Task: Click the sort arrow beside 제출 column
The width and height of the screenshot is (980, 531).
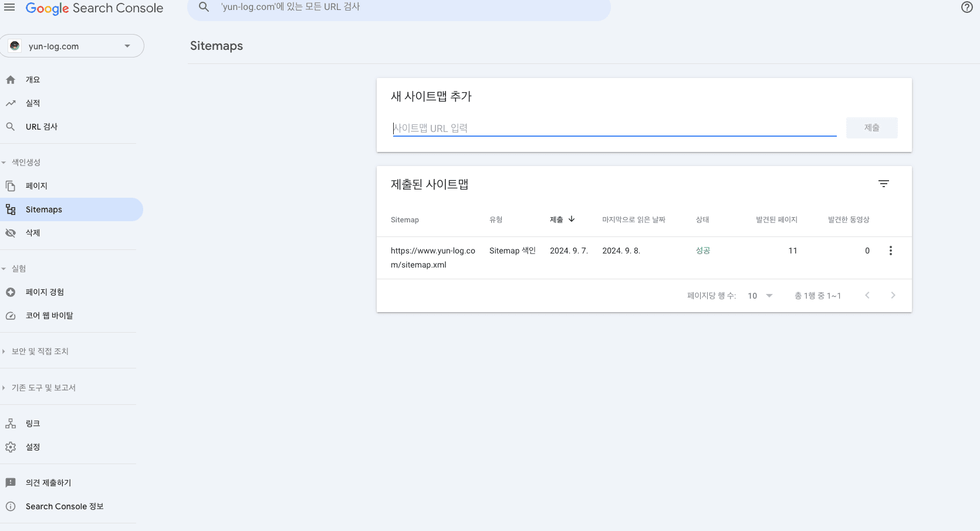Action: [572, 219]
